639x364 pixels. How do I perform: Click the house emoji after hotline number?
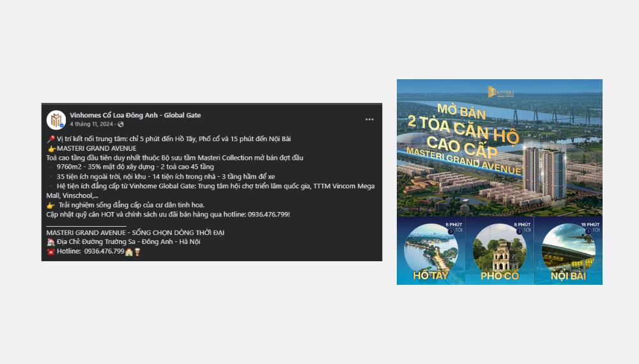pyautogui.click(x=129, y=252)
